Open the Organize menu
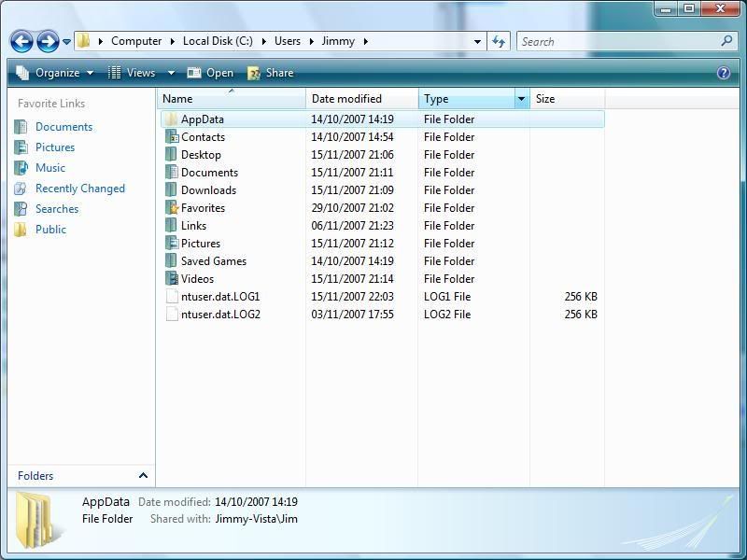The image size is (747, 560). (x=55, y=73)
